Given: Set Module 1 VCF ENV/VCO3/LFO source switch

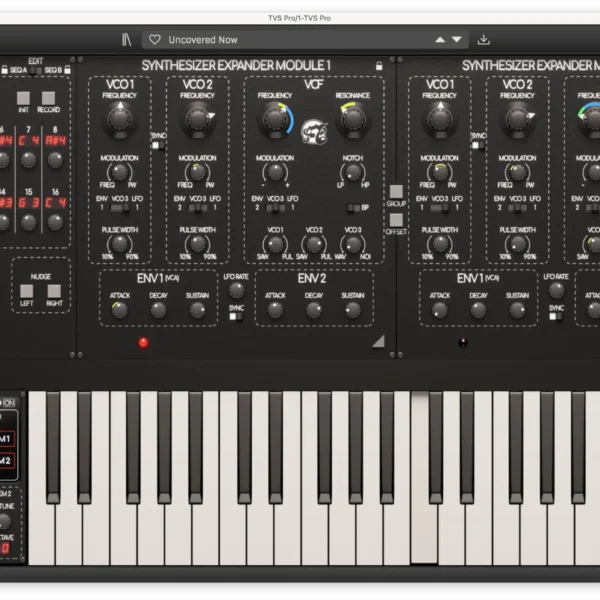Looking at the screenshot, I should (275, 208).
